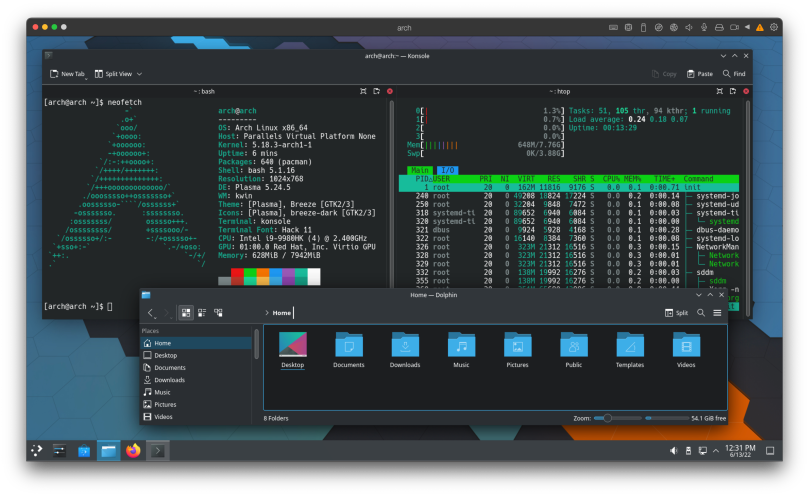Maximize the htop split pane
This screenshot has width=809, height=496.
tap(719, 91)
